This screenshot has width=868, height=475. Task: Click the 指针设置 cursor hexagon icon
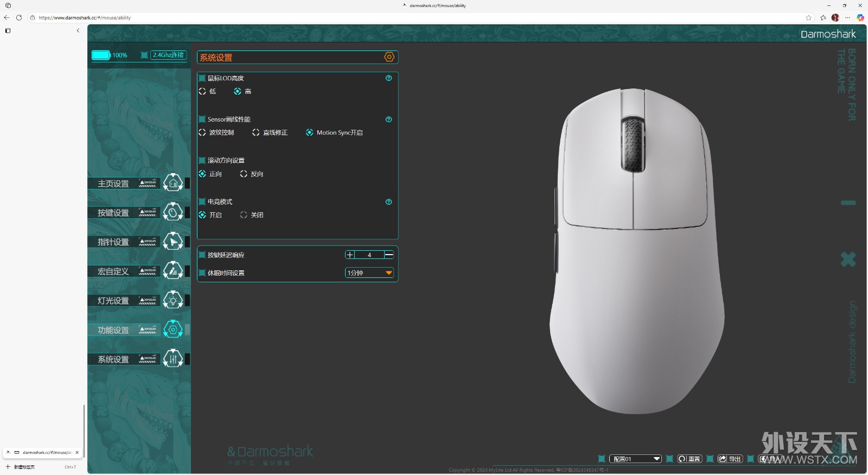[x=173, y=242]
